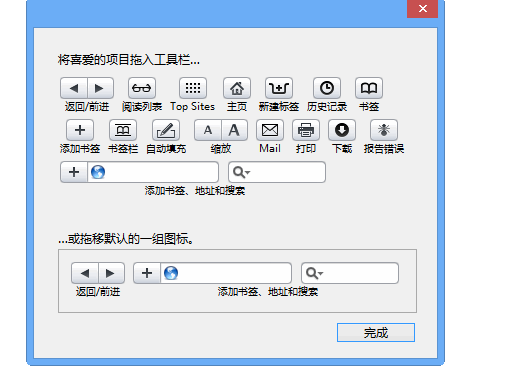Select the Reading List glasses icon

[142, 88]
